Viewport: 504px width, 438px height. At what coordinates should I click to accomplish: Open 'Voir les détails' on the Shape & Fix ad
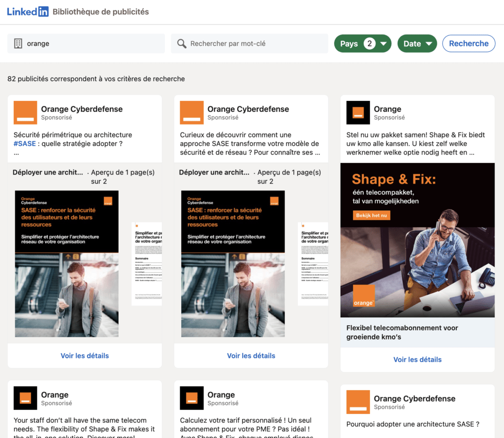pyautogui.click(x=417, y=360)
